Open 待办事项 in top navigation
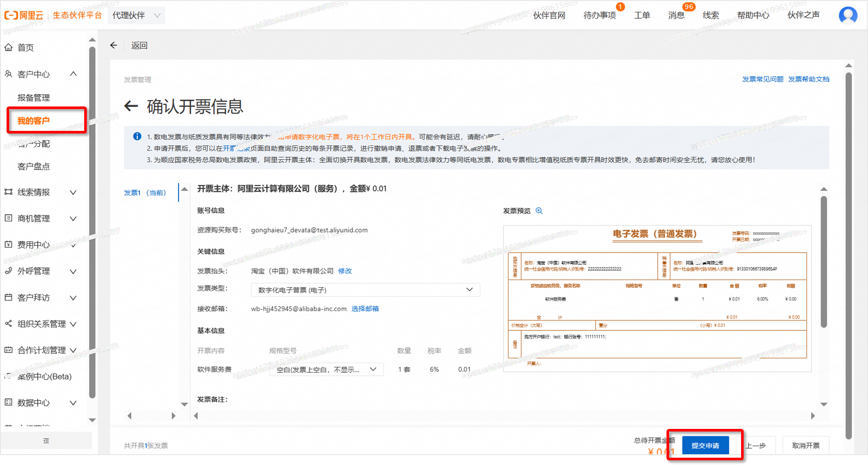 pos(600,15)
